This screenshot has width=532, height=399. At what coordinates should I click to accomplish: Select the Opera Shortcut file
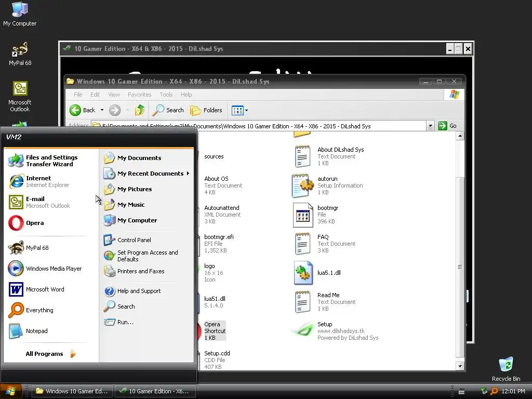tap(215, 331)
